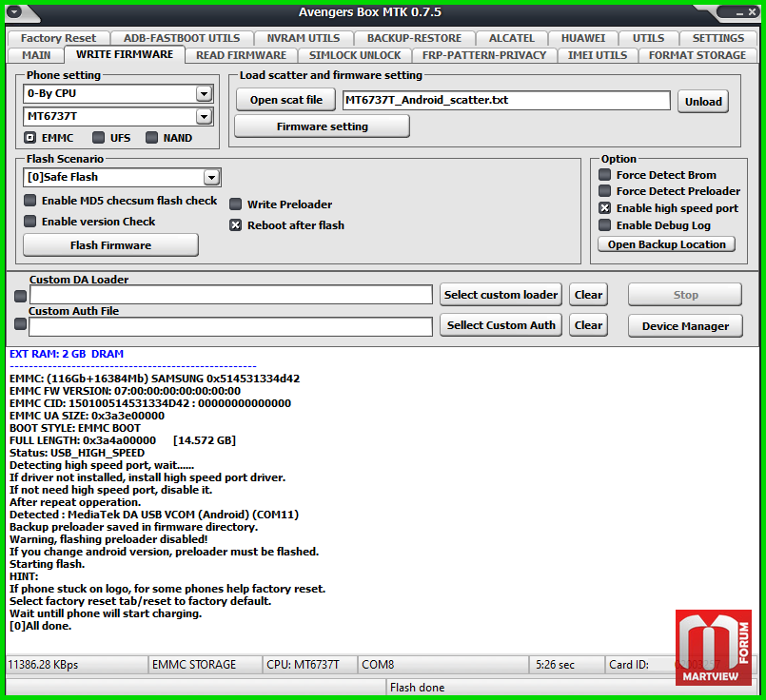Screen dimensions: 766x700
Task: Open the NVRAM UTILS tab
Action: (304, 38)
